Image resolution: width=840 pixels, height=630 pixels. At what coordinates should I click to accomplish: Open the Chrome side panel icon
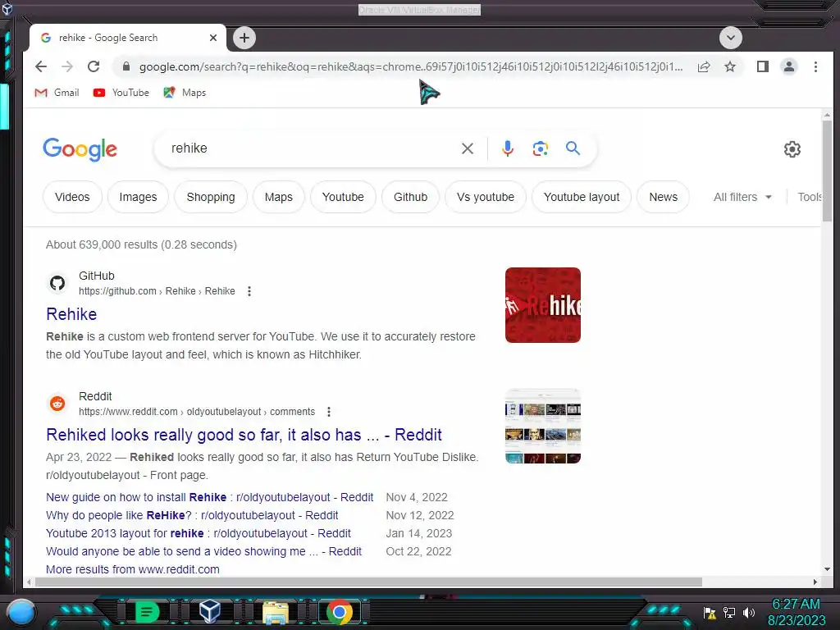coord(762,66)
